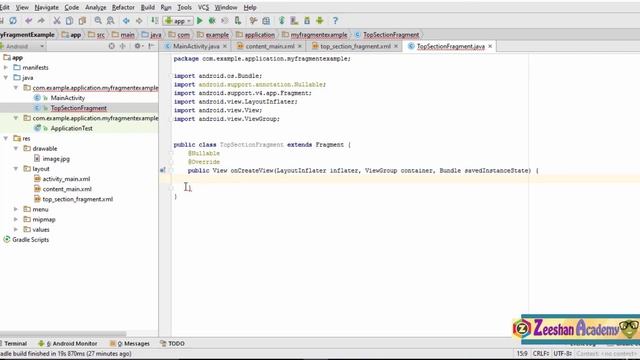Collapse the res folder
The width and height of the screenshot is (640, 360).
6,138
